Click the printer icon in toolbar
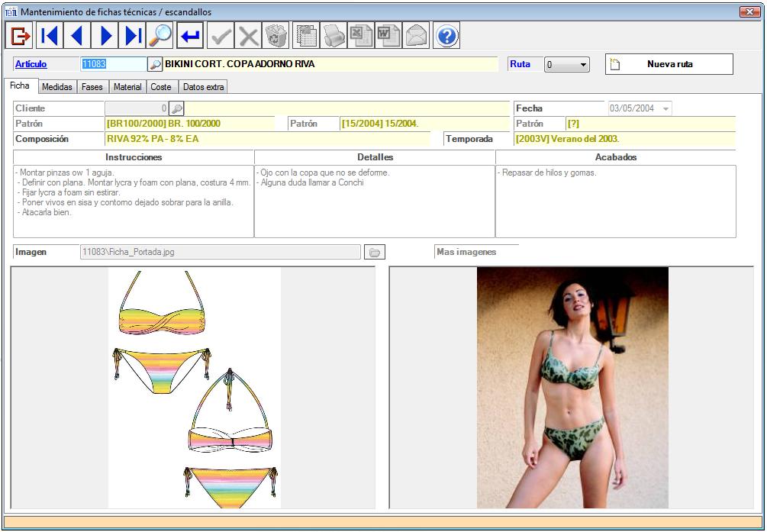767x532 pixels. click(334, 35)
